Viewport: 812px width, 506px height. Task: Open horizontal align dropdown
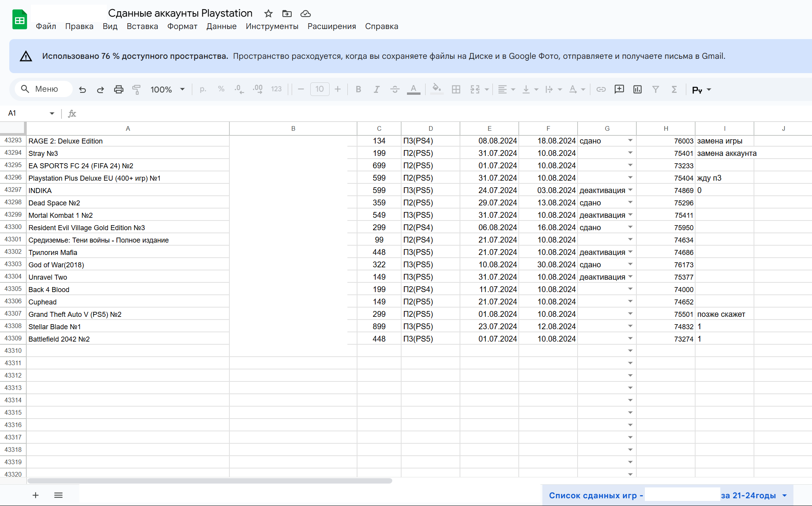click(506, 89)
